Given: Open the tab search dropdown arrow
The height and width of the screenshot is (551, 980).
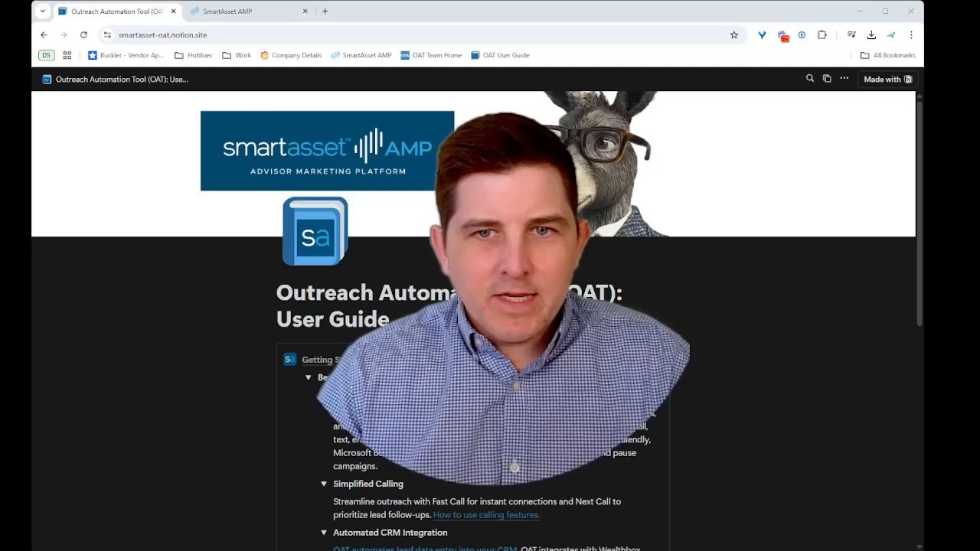Looking at the screenshot, I should [42, 11].
